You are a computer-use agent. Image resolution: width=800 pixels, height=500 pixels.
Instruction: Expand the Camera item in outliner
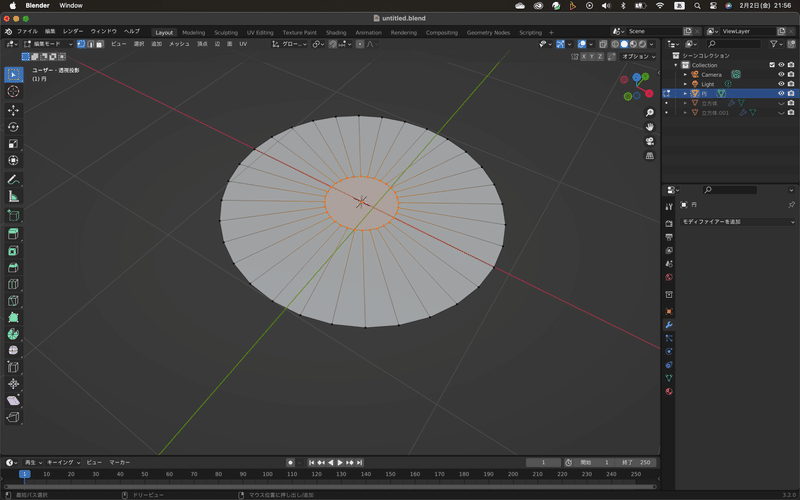(x=685, y=74)
